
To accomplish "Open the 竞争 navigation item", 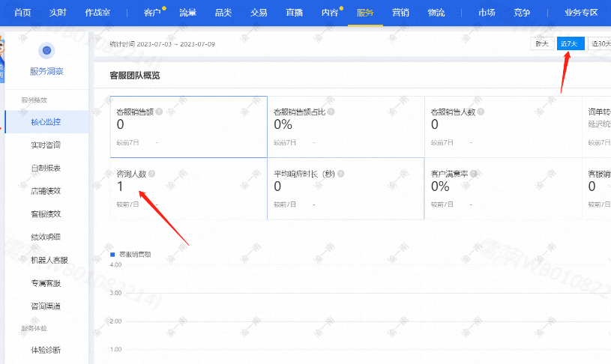I will [521, 13].
